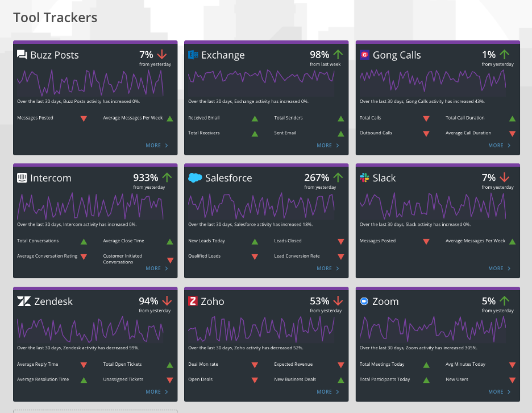
Task: Click the Zendesk logo icon
Action: click(24, 301)
